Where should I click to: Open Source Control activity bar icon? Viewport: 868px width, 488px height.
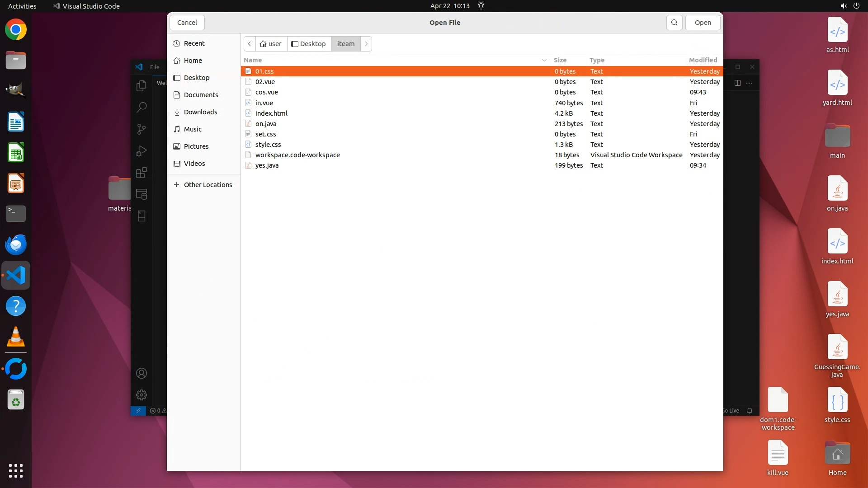point(142,129)
